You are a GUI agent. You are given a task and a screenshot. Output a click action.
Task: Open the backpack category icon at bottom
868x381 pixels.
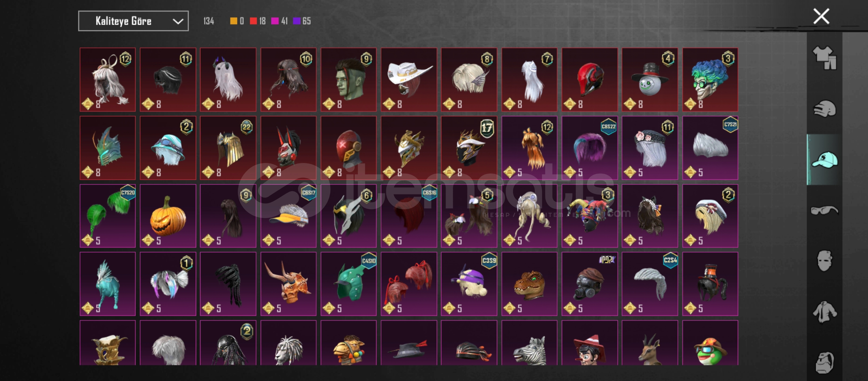pos(825,362)
